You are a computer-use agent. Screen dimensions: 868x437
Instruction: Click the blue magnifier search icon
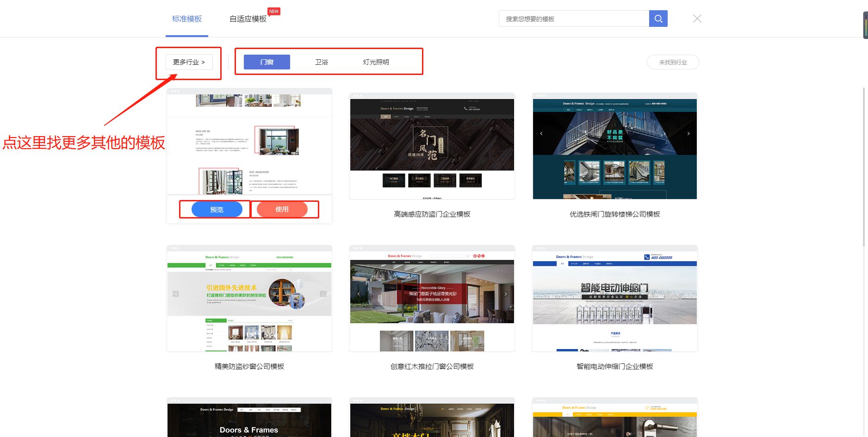click(658, 19)
